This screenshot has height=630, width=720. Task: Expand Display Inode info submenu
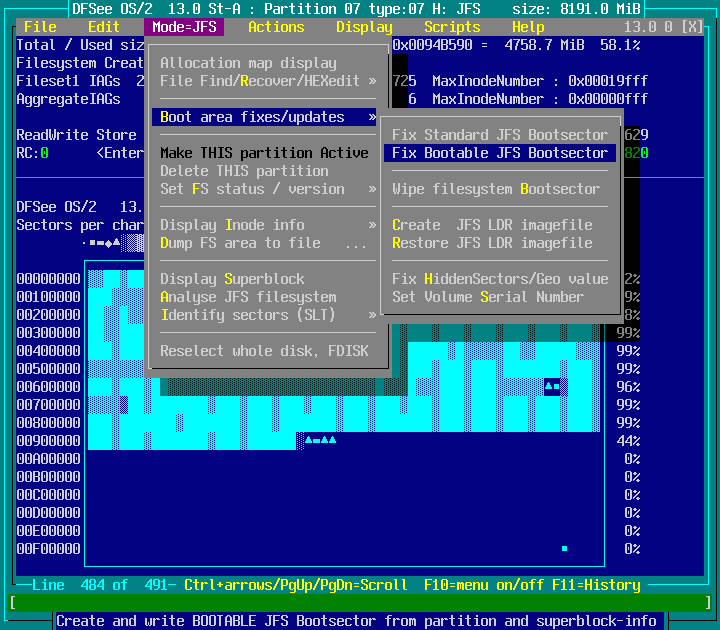pyautogui.click(x=267, y=225)
